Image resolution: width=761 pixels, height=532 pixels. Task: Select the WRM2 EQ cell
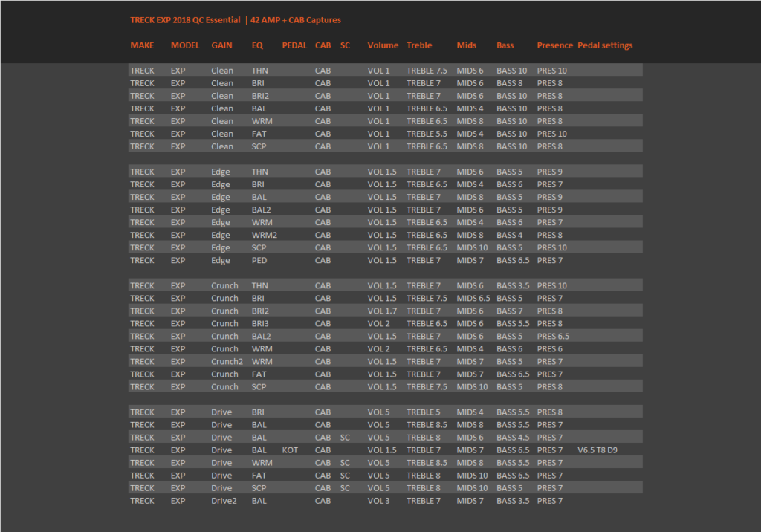tap(264, 235)
